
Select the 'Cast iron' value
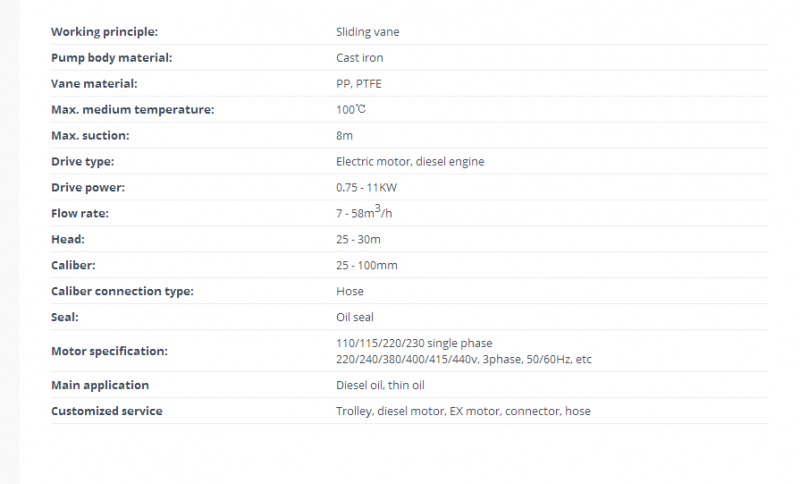pos(359,58)
